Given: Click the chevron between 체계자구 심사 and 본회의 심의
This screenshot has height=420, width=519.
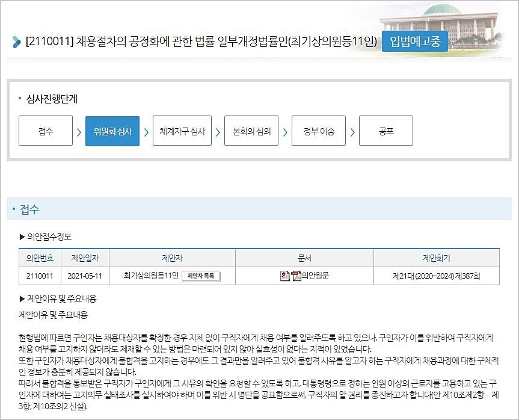Looking at the screenshot, I should coord(218,132).
